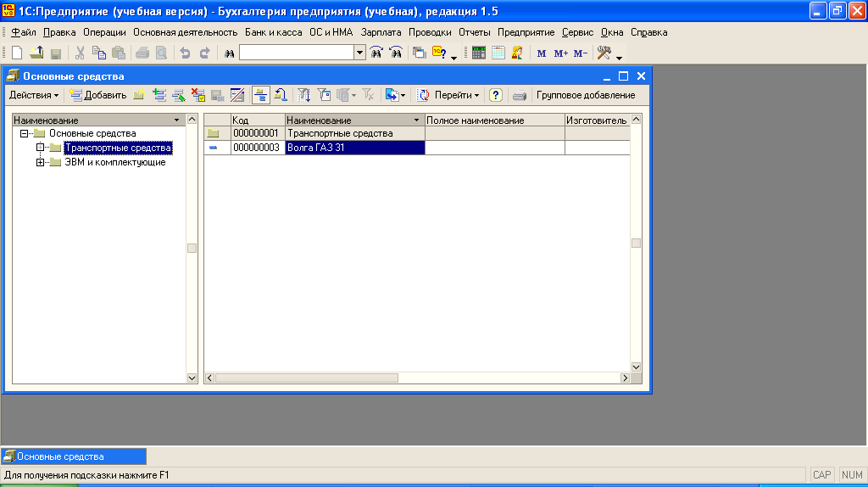
Task: Click the main toolbar search input field
Action: (297, 53)
